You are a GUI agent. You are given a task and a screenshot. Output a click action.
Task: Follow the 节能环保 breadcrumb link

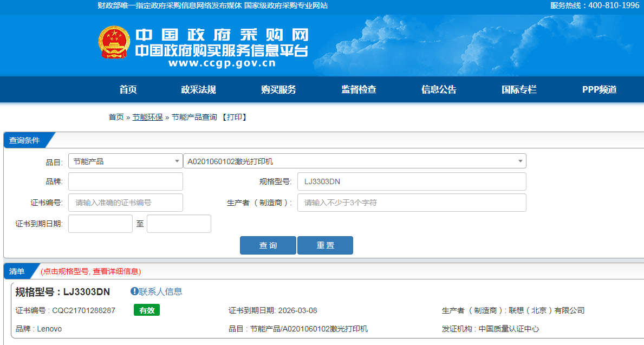click(147, 117)
